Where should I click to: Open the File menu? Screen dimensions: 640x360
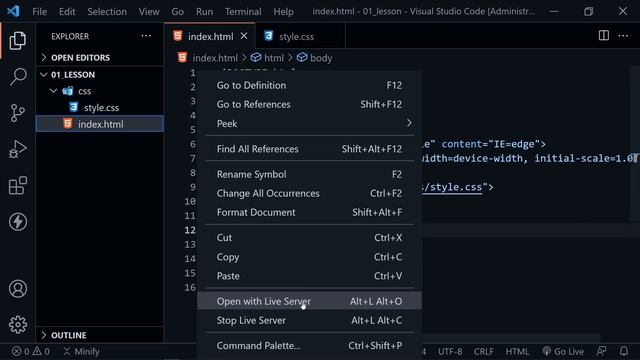(39, 11)
